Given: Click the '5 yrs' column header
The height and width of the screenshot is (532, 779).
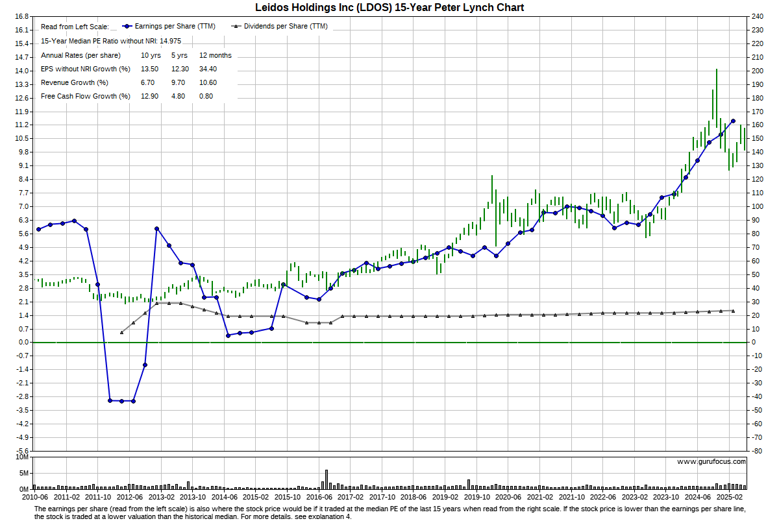Looking at the screenshot, I should (179, 55).
